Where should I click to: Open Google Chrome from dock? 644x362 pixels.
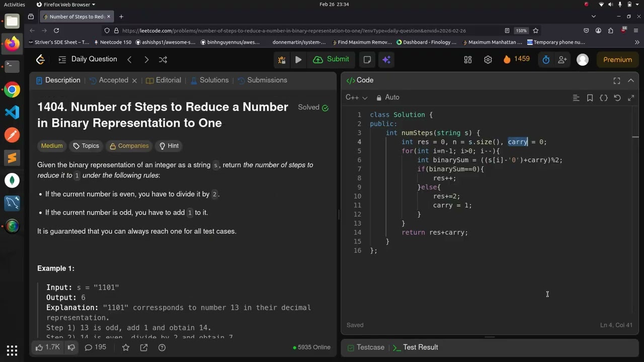pyautogui.click(x=12, y=90)
